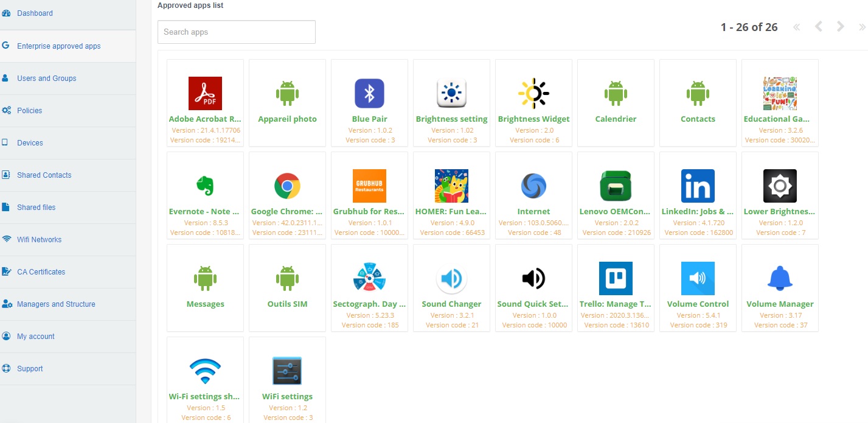The width and height of the screenshot is (868, 423).
Task: Go to last page of apps list
Action: [862, 27]
